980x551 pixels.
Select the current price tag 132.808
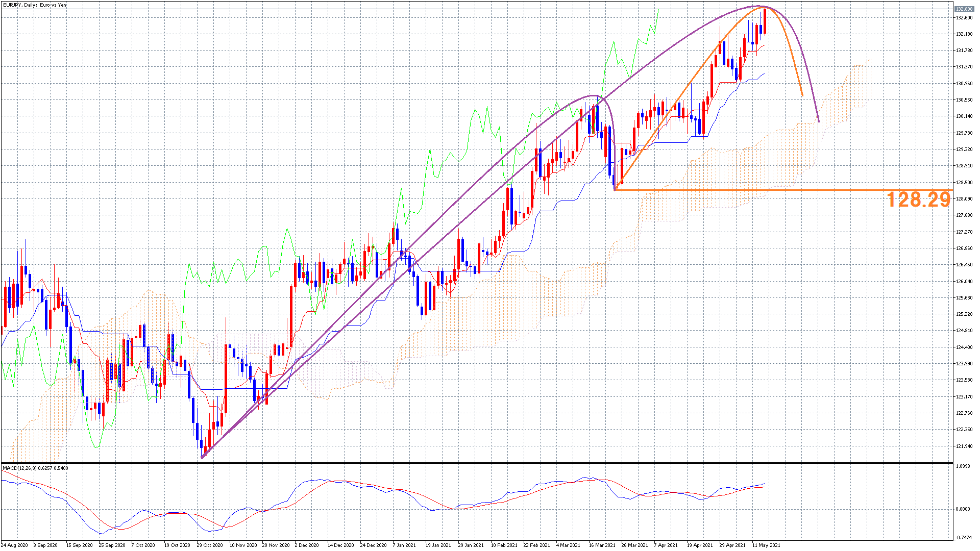click(x=964, y=9)
